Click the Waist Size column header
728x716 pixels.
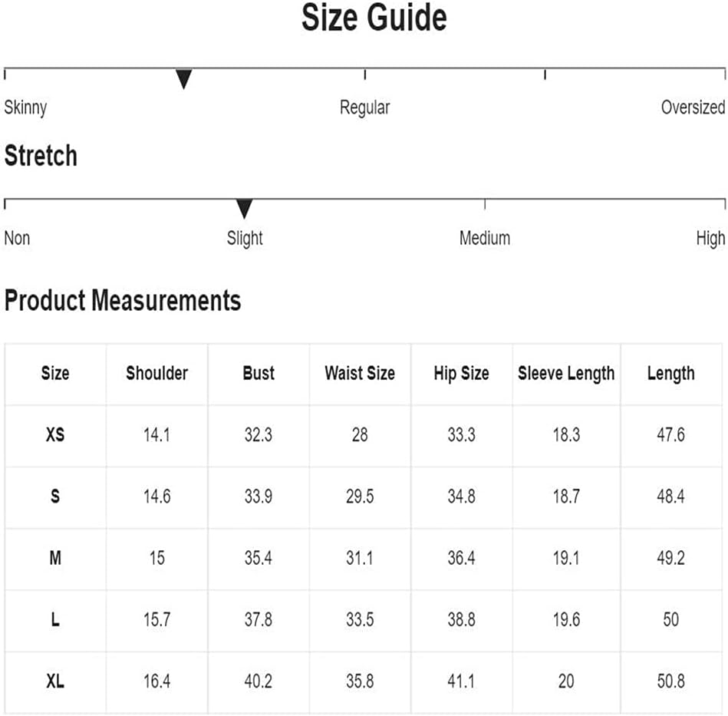(x=360, y=373)
